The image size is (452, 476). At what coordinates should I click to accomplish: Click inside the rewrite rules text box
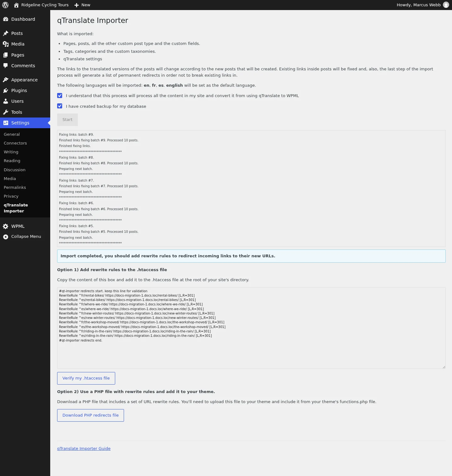pos(251,328)
